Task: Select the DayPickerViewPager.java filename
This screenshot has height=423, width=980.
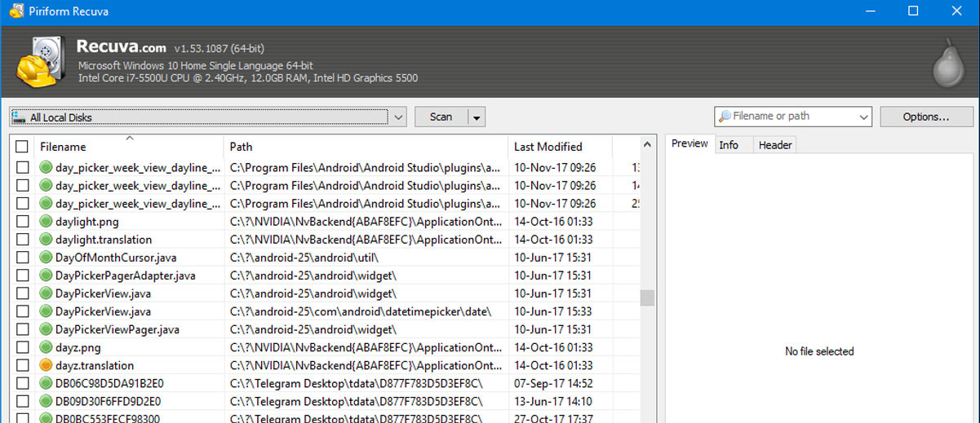Action: pos(118,329)
